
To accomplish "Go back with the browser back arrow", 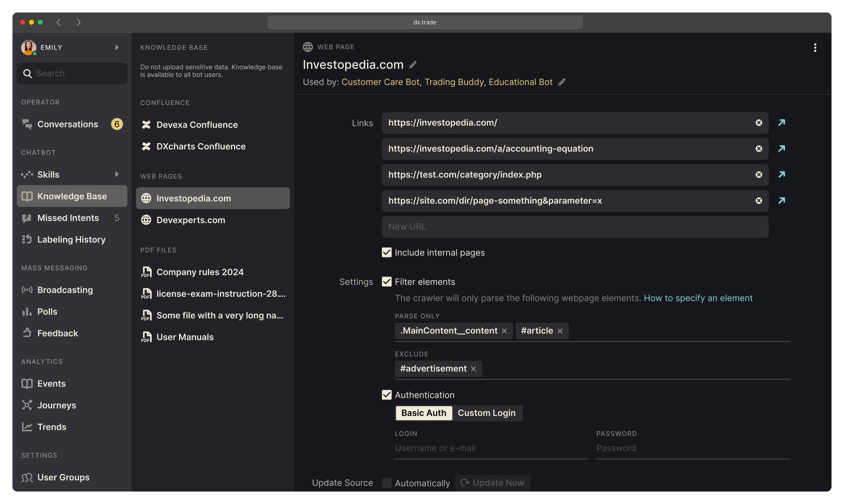I will pos(59,22).
